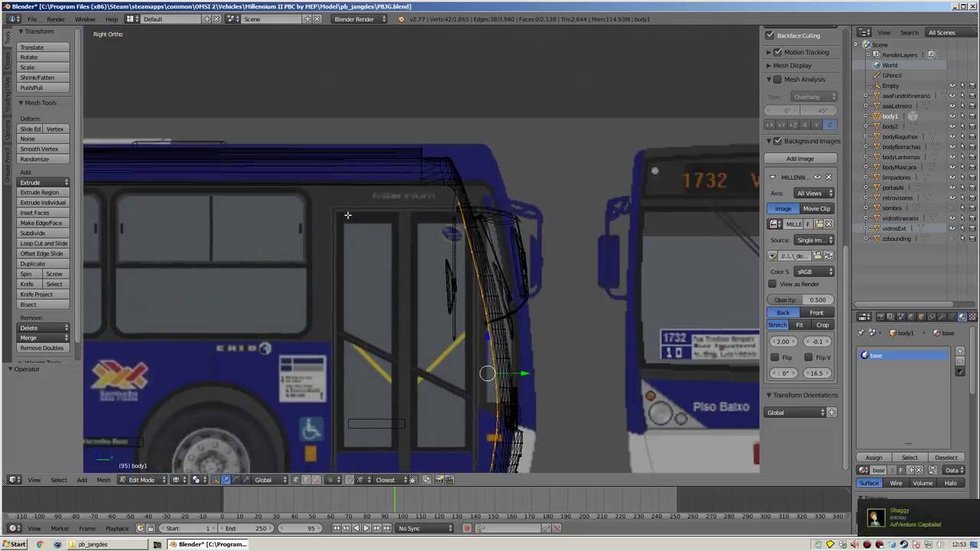This screenshot has width=980, height=551.
Task: Open the timeline Marker menu
Action: click(x=60, y=528)
